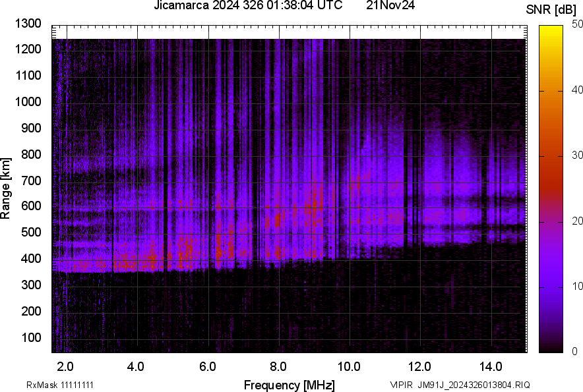Click the 2.0 tick on the frequency axis

(66, 366)
